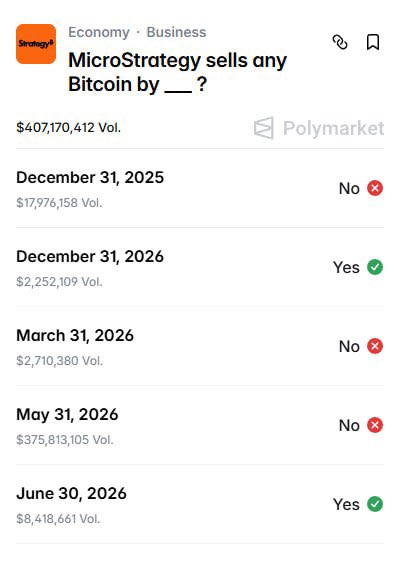This screenshot has width=400, height=570.
Task: Open the Economy category link
Action: [x=99, y=32]
